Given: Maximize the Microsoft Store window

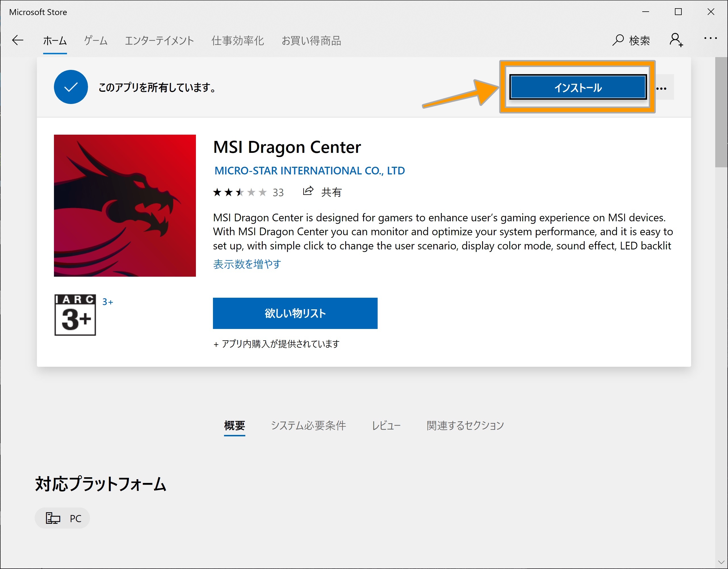Looking at the screenshot, I should (x=678, y=12).
